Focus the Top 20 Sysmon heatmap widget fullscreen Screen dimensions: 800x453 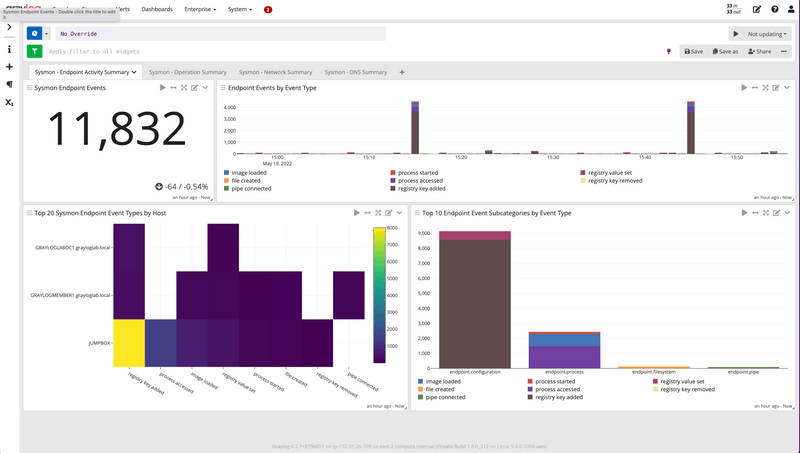[378, 213]
